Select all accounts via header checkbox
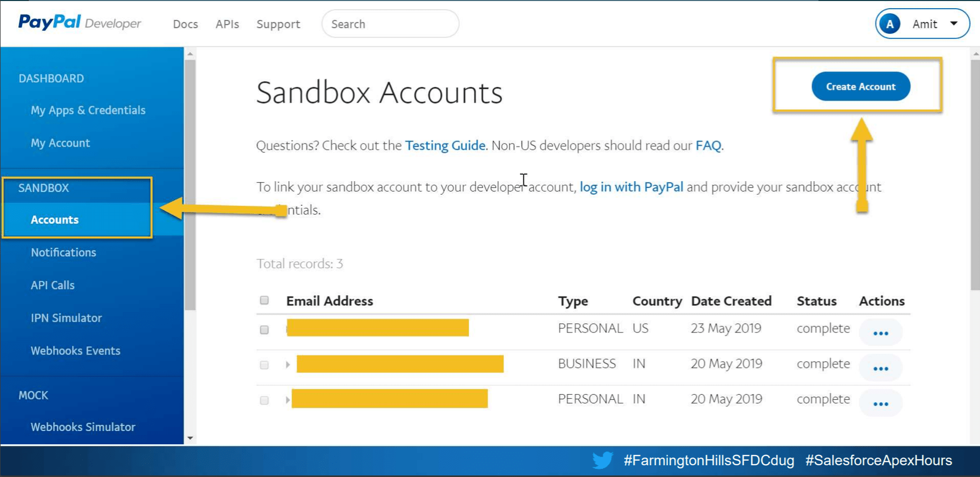 point(264,300)
